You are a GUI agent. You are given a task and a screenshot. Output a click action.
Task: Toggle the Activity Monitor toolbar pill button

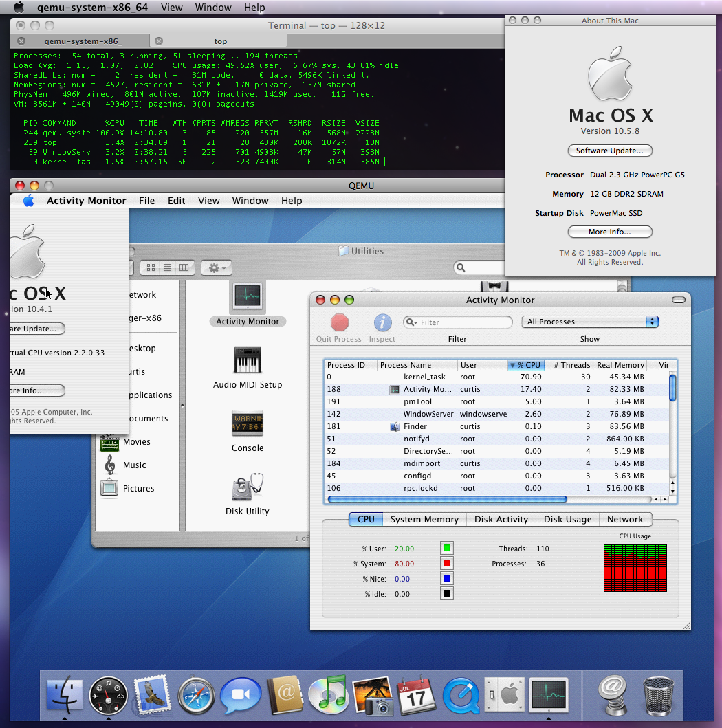(x=679, y=300)
